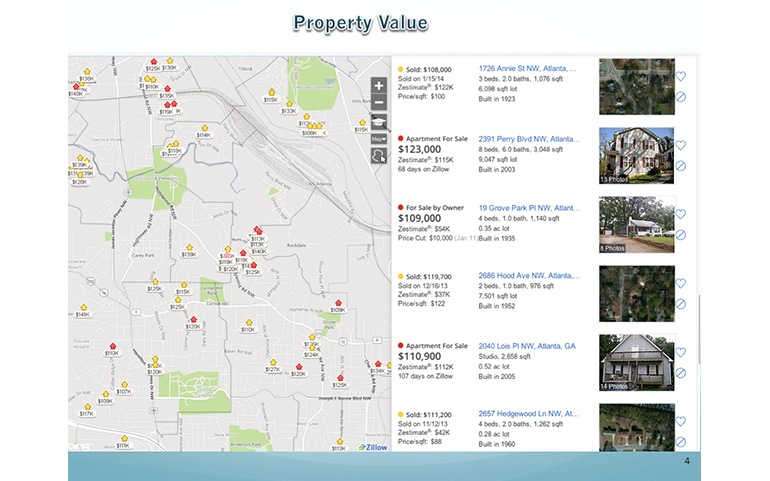
Task: Favorite the 2391 Perry Blvd listing
Action: pyautogui.click(x=680, y=144)
